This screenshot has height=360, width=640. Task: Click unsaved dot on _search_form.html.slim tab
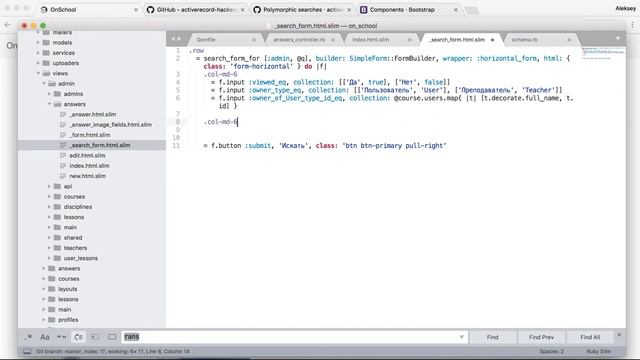(492, 40)
